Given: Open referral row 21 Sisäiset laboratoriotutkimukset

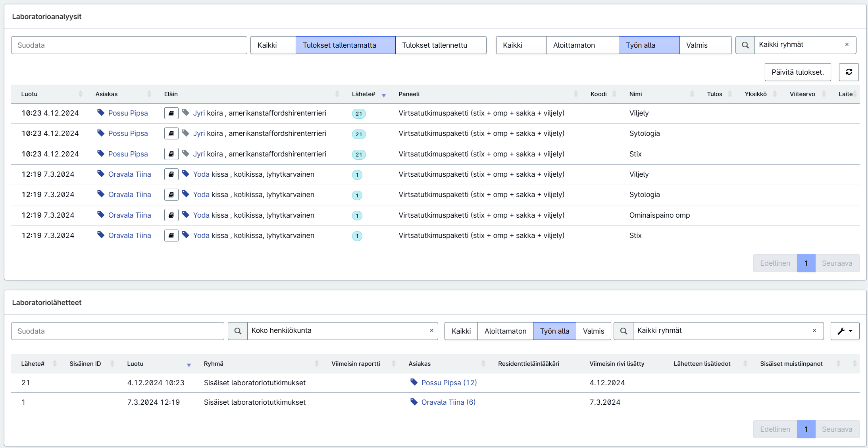Looking at the screenshot, I should pos(435,383).
